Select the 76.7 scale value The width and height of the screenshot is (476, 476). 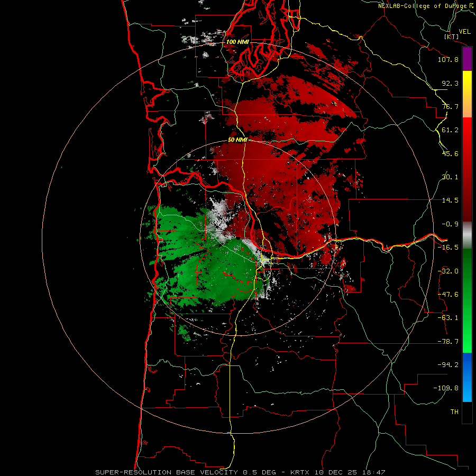[x=450, y=106]
